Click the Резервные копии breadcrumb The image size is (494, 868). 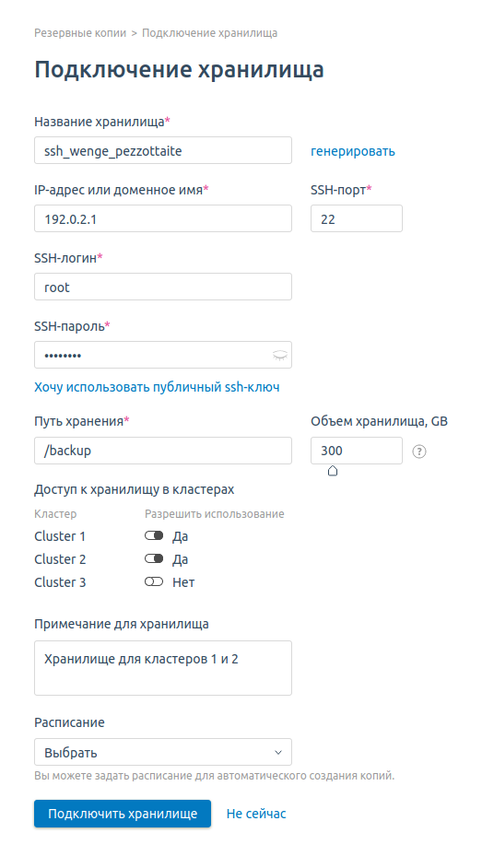click(80, 33)
